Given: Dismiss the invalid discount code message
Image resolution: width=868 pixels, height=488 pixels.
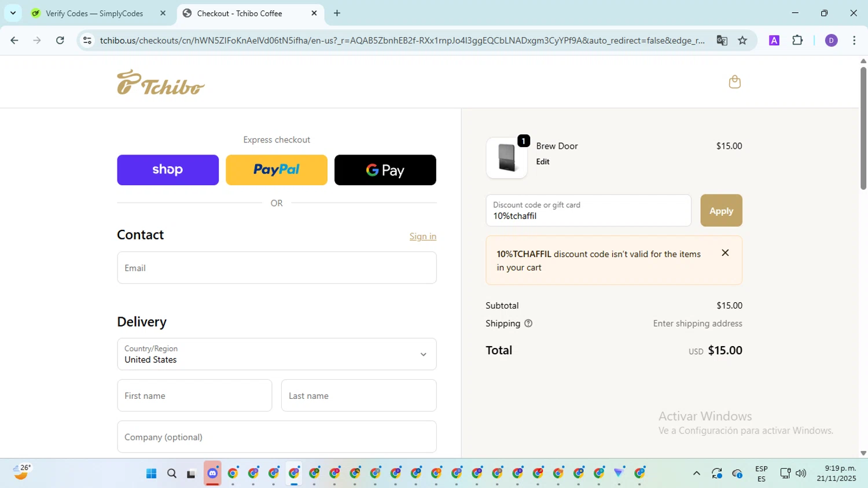Looking at the screenshot, I should tap(725, 253).
